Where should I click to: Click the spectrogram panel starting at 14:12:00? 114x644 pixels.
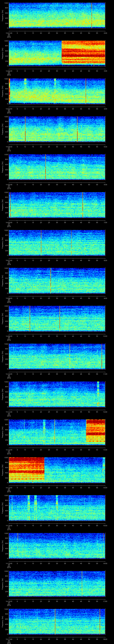coord(57,432)
